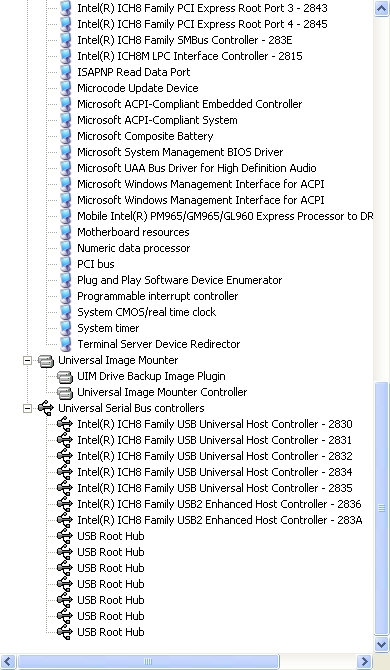Click the Universal Image Mounter category icon
The height and width of the screenshot is (670, 390).
click(x=46, y=361)
